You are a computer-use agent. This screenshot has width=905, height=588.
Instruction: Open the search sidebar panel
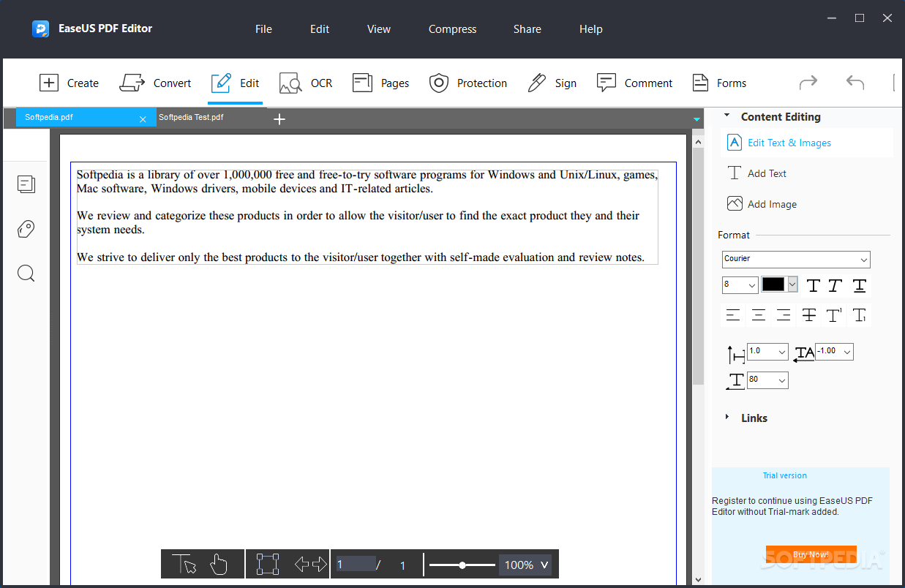(26, 274)
